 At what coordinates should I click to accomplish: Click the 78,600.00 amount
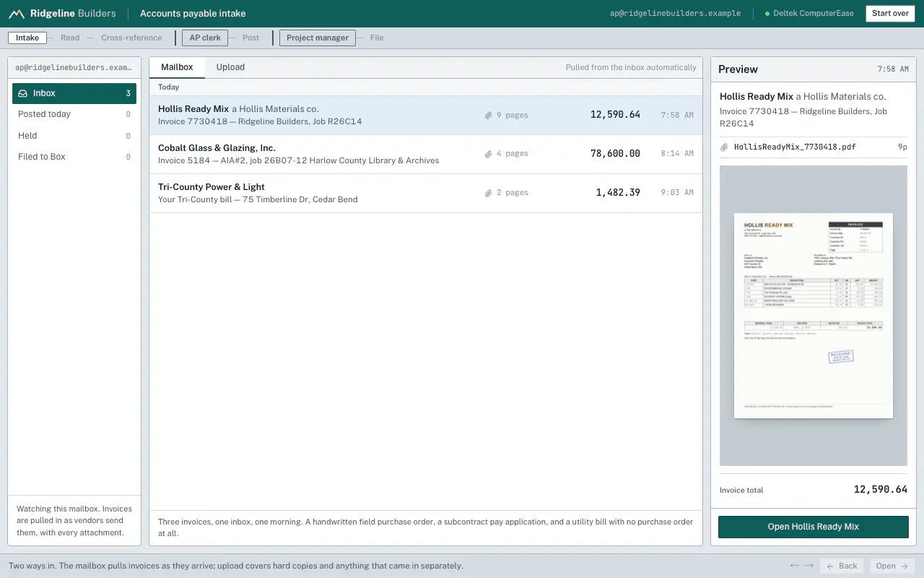[615, 154]
